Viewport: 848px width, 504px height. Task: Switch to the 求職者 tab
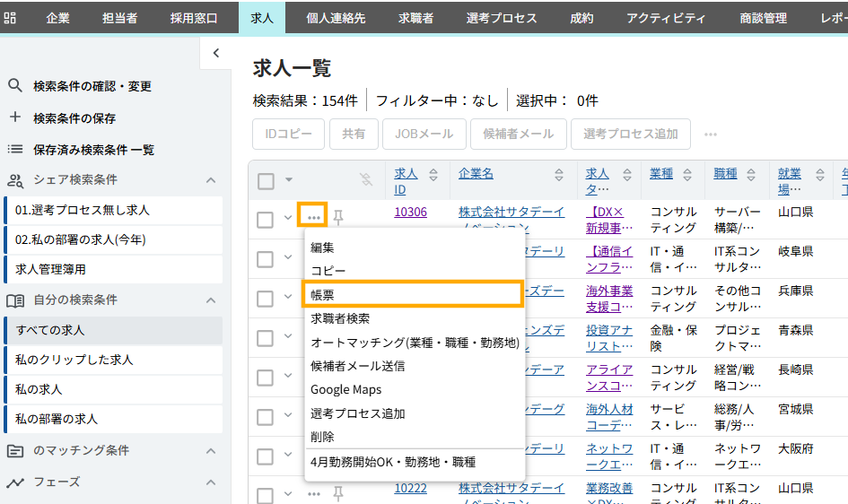click(x=415, y=18)
